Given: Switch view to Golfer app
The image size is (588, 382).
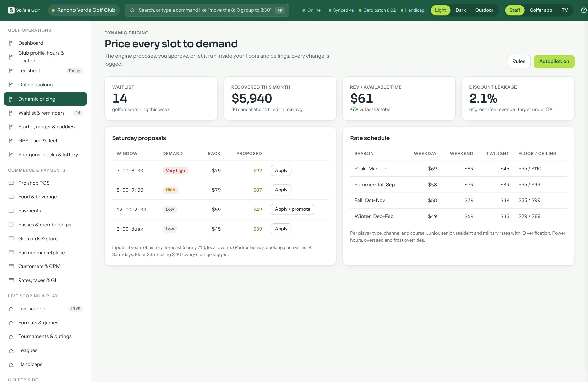Looking at the screenshot, I should point(541,10).
